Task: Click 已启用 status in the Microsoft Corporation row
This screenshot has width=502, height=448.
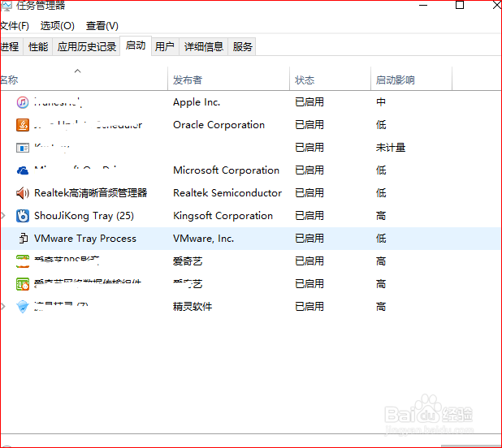Action: click(309, 170)
